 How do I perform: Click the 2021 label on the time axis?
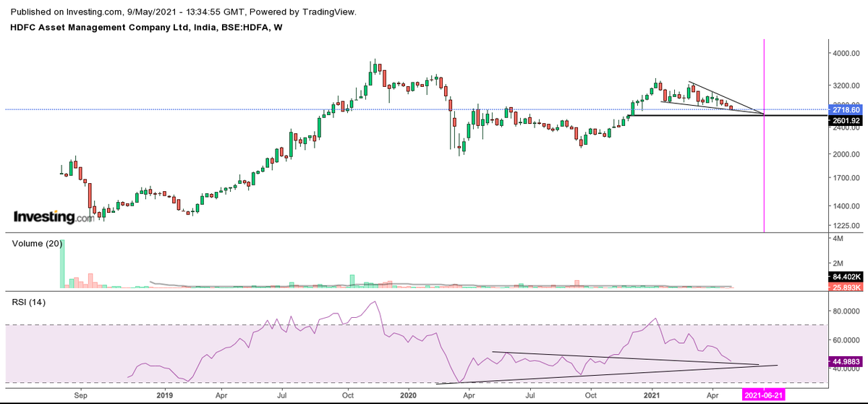coord(653,396)
